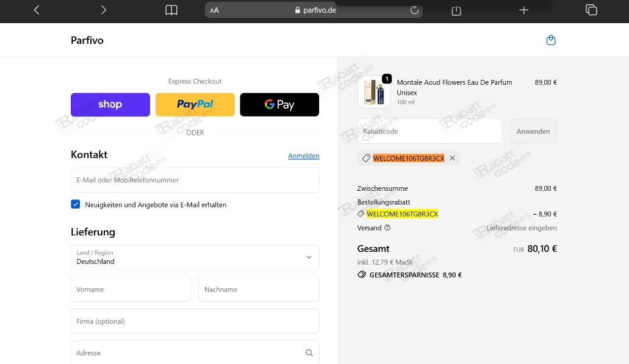Click the Versand help question mark icon
The width and height of the screenshot is (629, 364).
tap(387, 227)
